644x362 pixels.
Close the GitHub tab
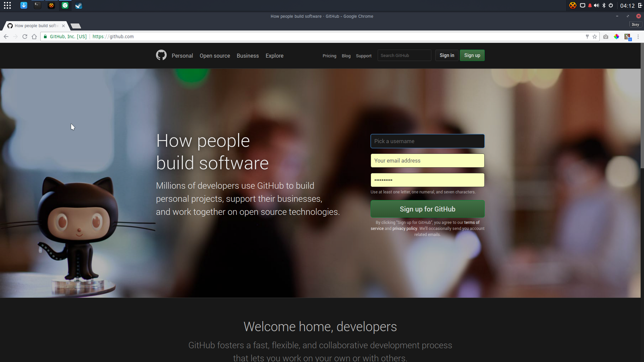[63, 26]
